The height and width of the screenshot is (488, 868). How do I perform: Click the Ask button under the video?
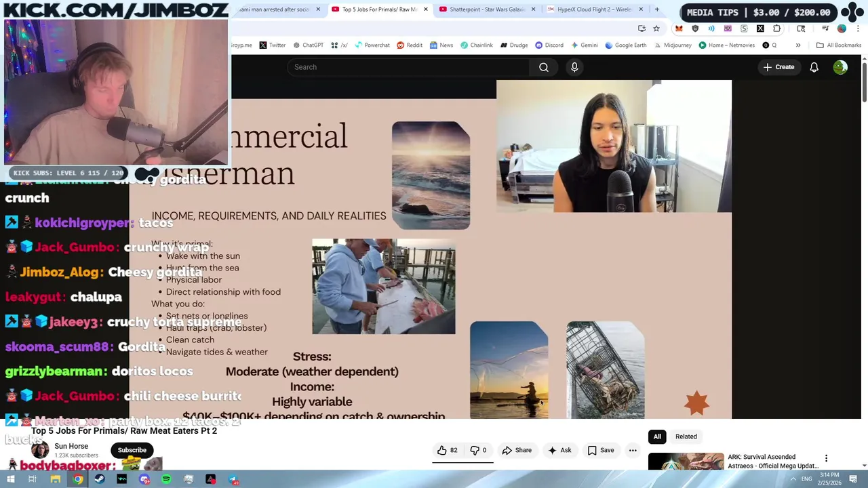pyautogui.click(x=559, y=450)
